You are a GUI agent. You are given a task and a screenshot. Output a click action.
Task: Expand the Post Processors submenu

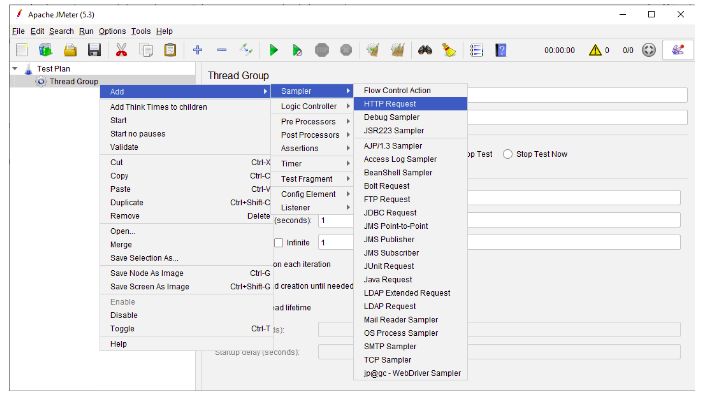tap(312, 135)
